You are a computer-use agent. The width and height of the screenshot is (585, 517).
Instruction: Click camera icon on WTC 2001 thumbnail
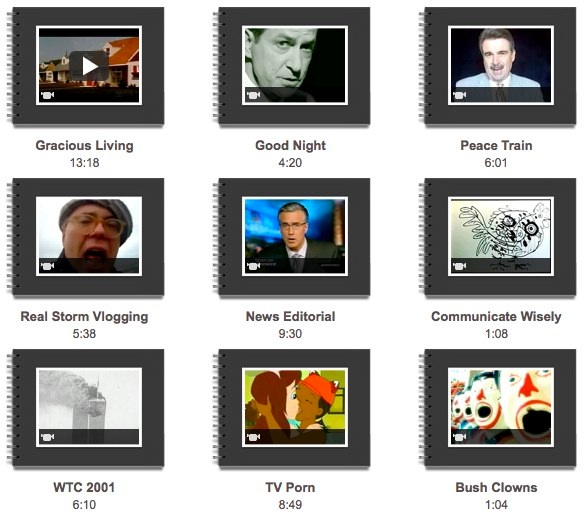click(47, 437)
